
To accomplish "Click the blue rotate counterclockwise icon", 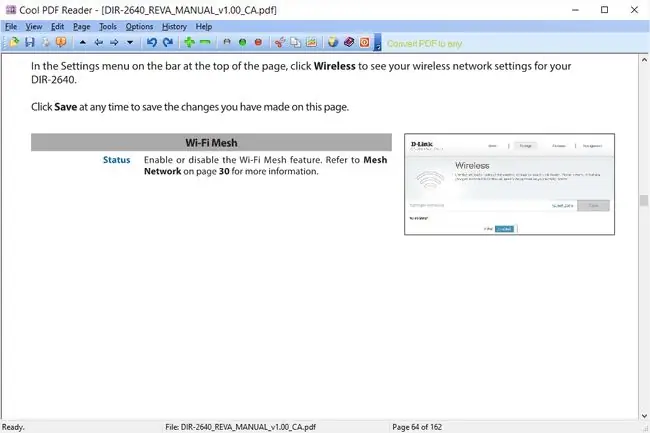I will [152, 42].
